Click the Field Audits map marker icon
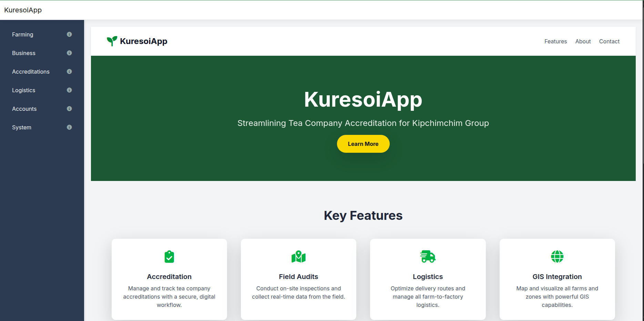This screenshot has height=321, width=644. point(298,256)
